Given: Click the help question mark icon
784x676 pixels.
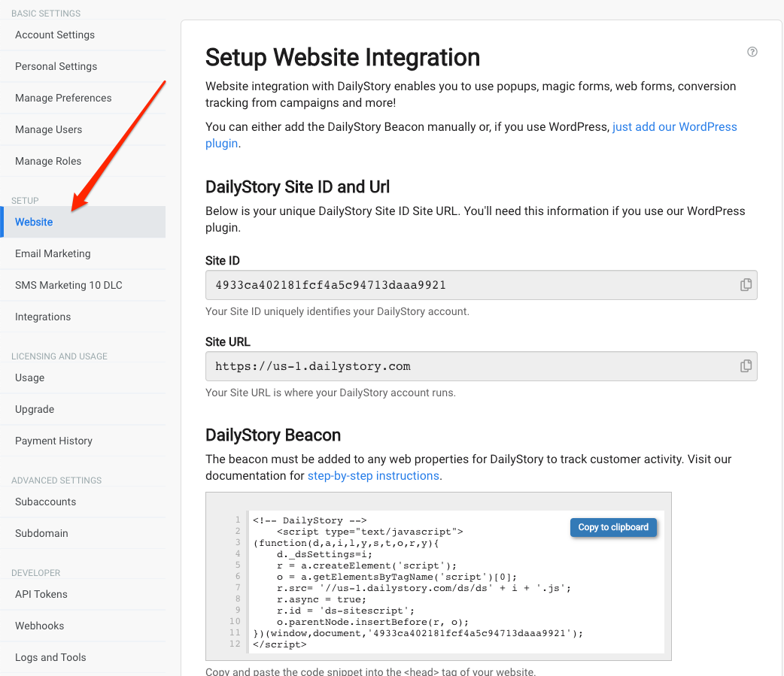Looking at the screenshot, I should click(752, 52).
